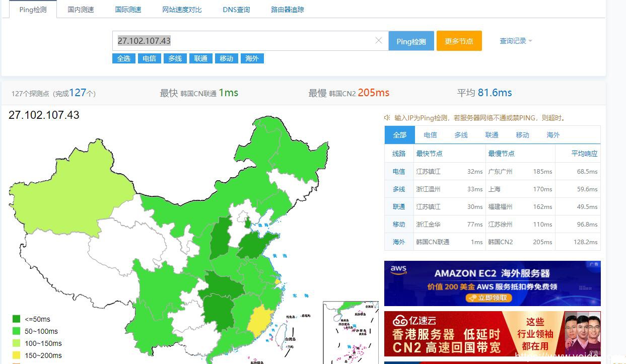Switch to the 路由器追踪 tab
This screenshot has width=626, height=364.
(x=287, y=9)
